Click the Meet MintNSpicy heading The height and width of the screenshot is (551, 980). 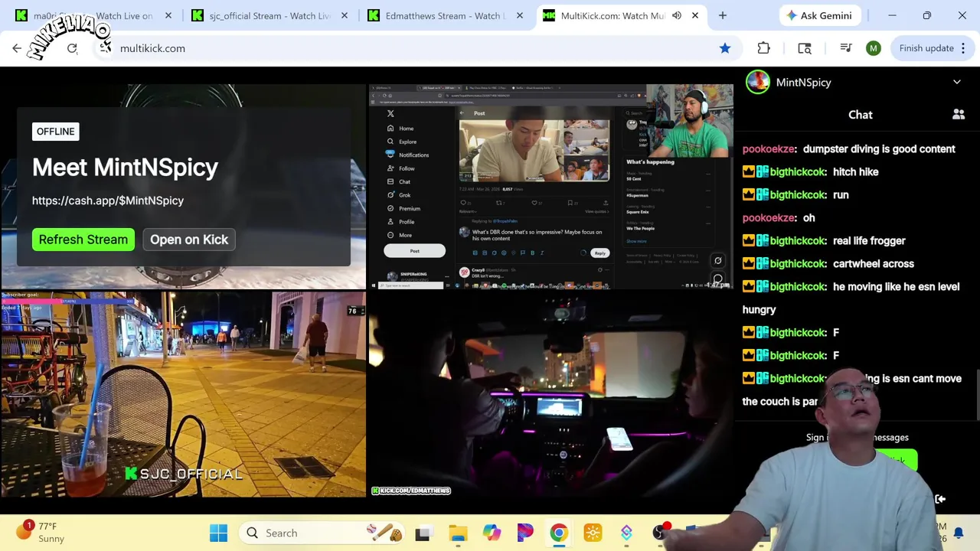pyautogui.click(x=125, y=168)
